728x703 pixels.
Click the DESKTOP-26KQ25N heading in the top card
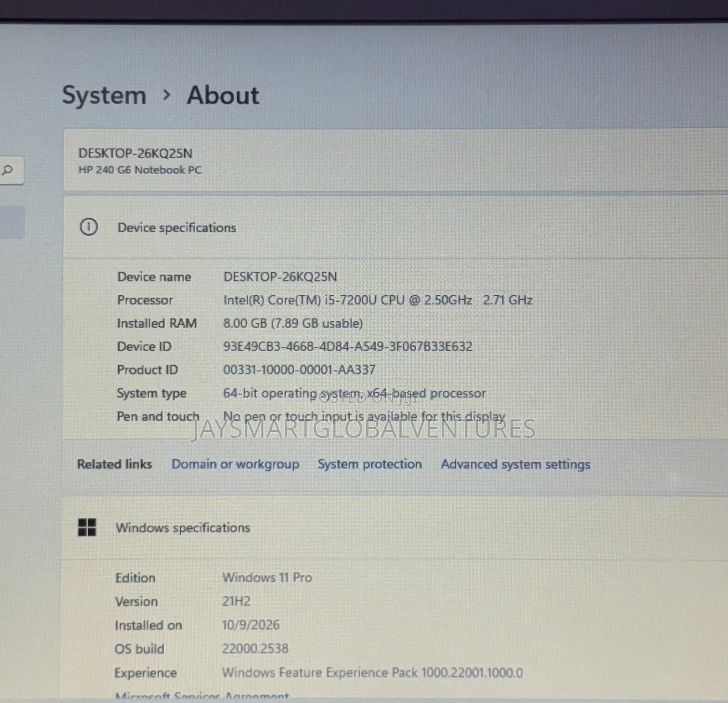(x=135, y=153)
